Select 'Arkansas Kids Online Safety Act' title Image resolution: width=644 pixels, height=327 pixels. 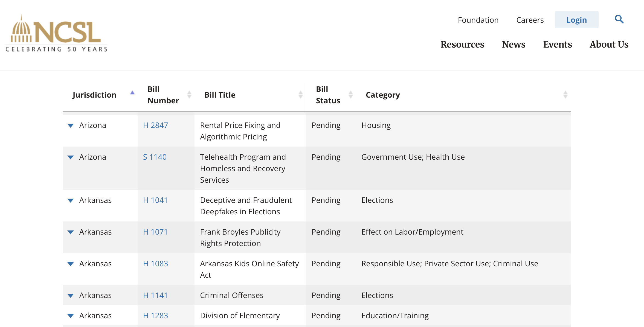(x=249, y=269)
